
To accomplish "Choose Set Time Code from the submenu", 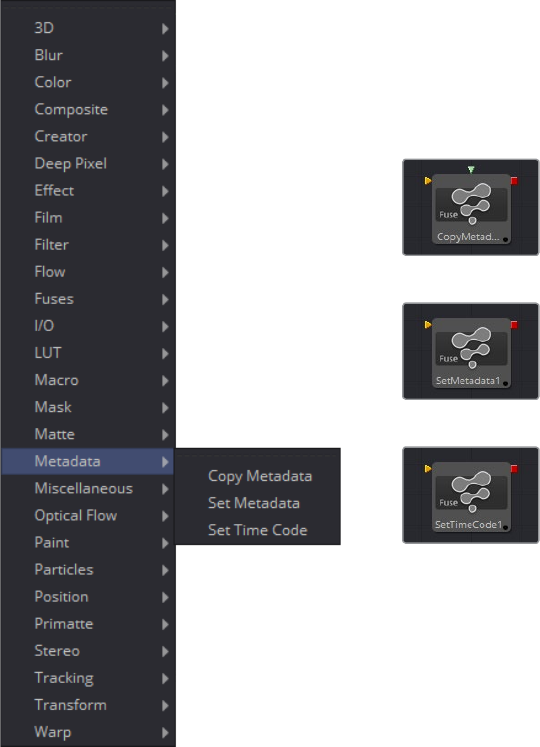I will coord(257,530).
